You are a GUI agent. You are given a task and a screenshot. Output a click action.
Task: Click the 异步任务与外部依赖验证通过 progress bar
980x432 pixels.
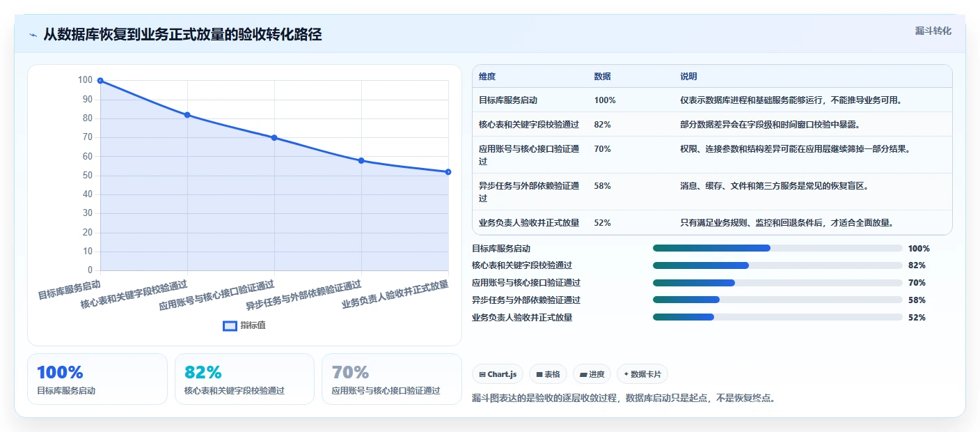pyautogui.click(x=777, y=300)
